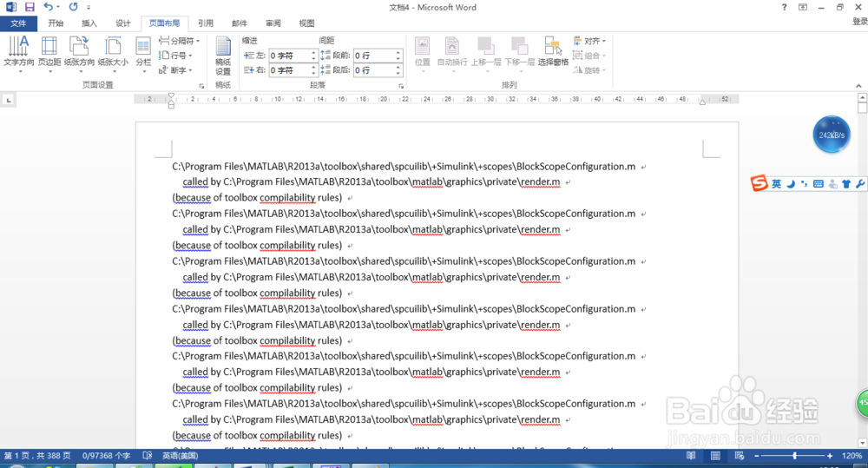Image resolution: width=868 pixels, height=468 pixels.
Task: Open the 选择窗格 selection pane
Action: (553, 51)
